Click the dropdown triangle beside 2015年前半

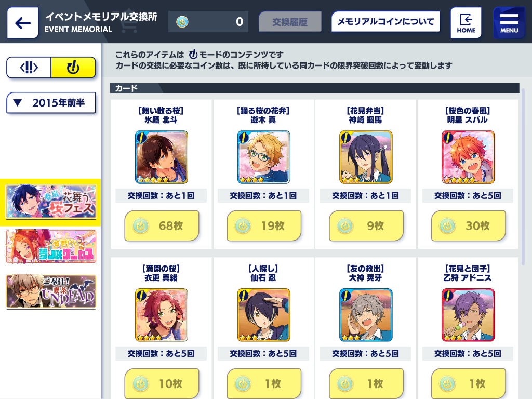pos(17,102)
